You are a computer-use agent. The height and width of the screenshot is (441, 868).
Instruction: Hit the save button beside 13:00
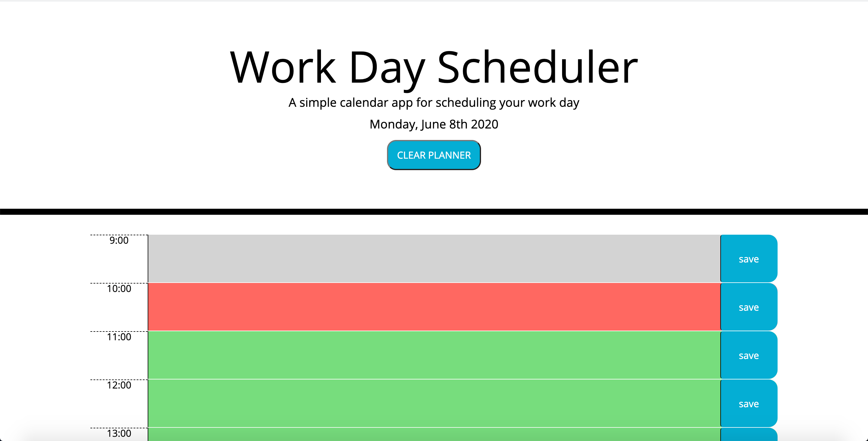748,435
